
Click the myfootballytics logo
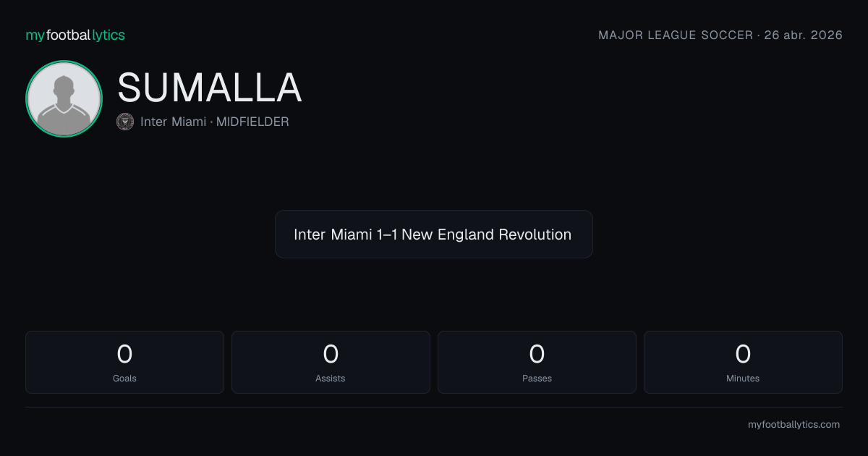[x=75, y=35]
